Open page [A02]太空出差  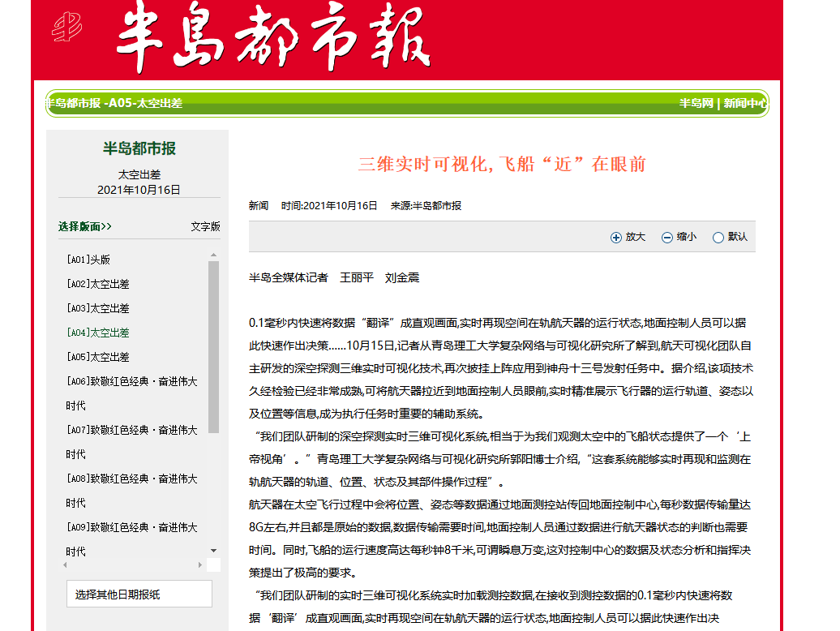point(98,284)
